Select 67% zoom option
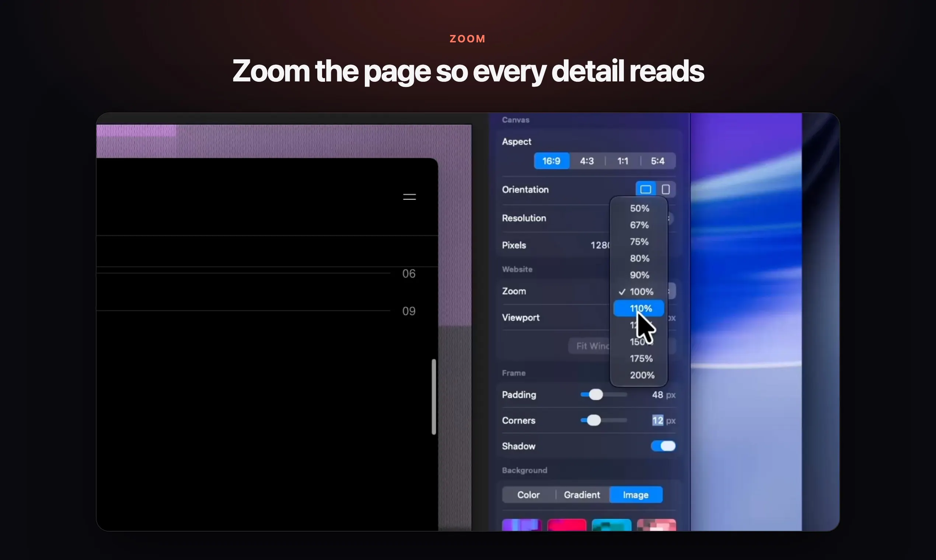 639,225
